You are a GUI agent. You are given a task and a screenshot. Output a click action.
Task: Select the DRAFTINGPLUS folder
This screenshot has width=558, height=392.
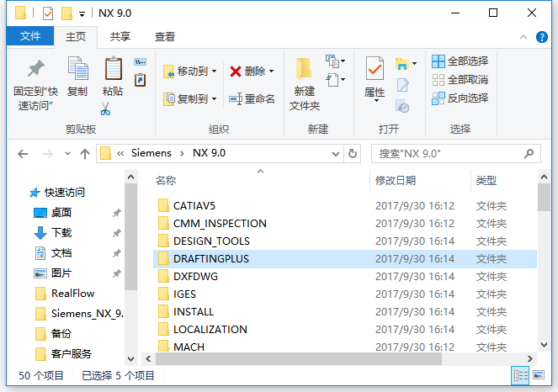click(x=345, y=259)
